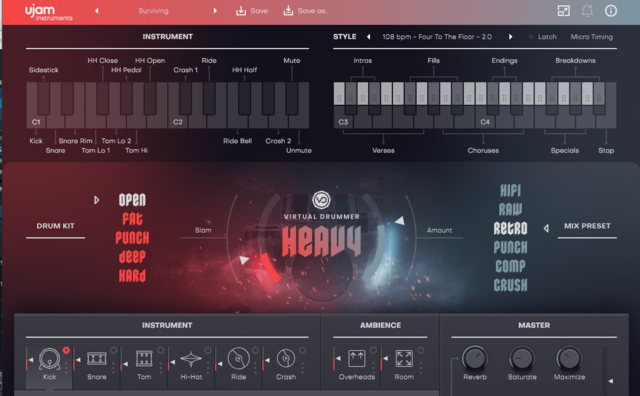Screen dimensions: 640x396
Task: Select the Room ambience icon
Action: coord(404,359)
